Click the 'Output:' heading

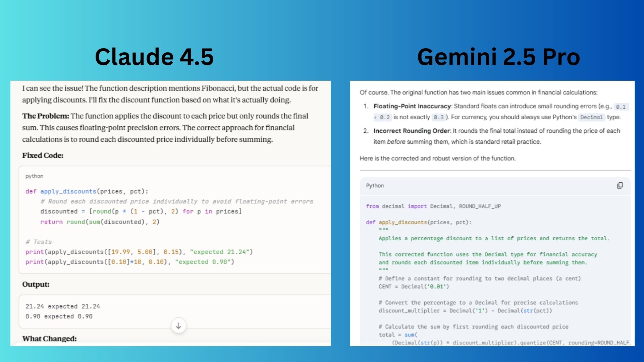pos(36,285)
